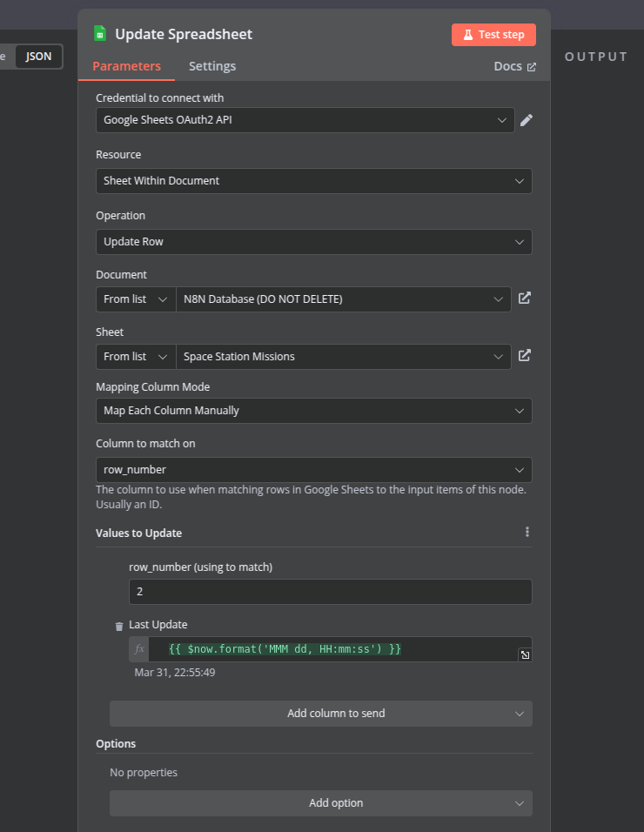Delete the Last Update field
This screenshot has width=644, height=832.
tap(119, 626)
